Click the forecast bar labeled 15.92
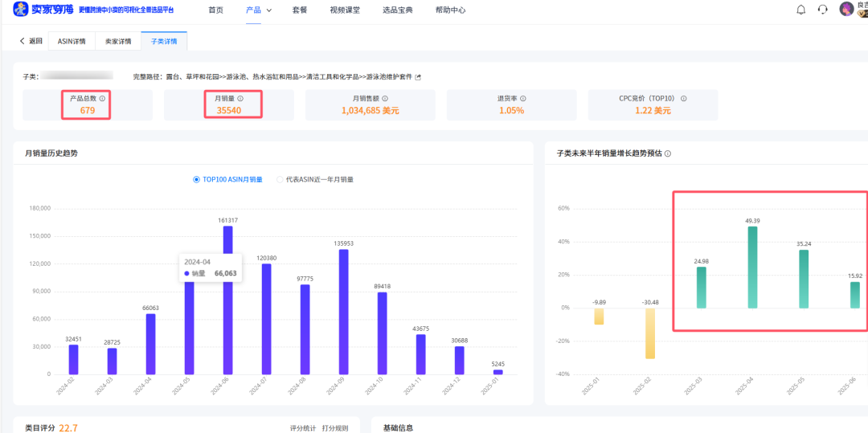The height and width of the screenshot is (433, 868). point(855,295)
